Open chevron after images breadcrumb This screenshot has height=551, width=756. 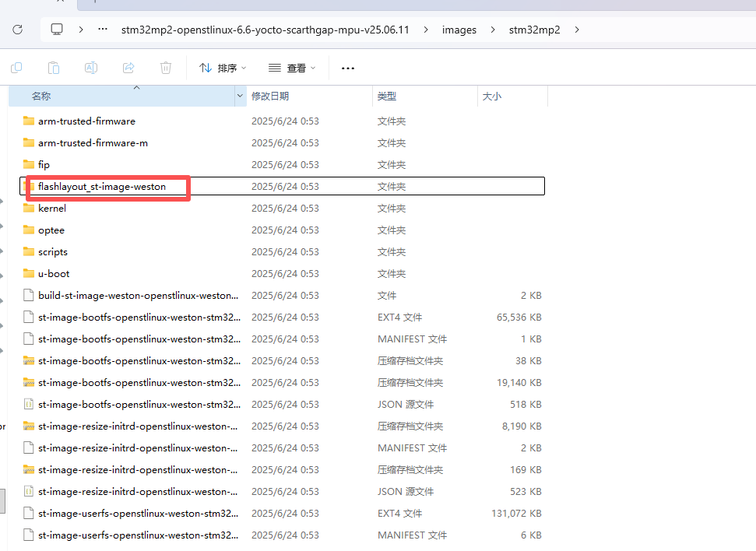click(493, 30)
